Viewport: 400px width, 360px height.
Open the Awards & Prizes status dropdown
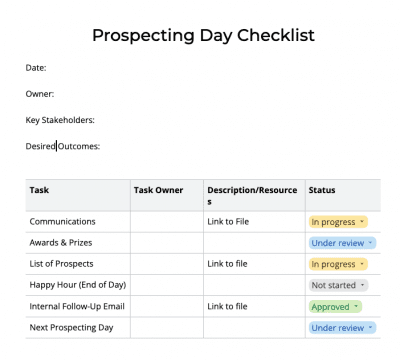click(342, 243)
